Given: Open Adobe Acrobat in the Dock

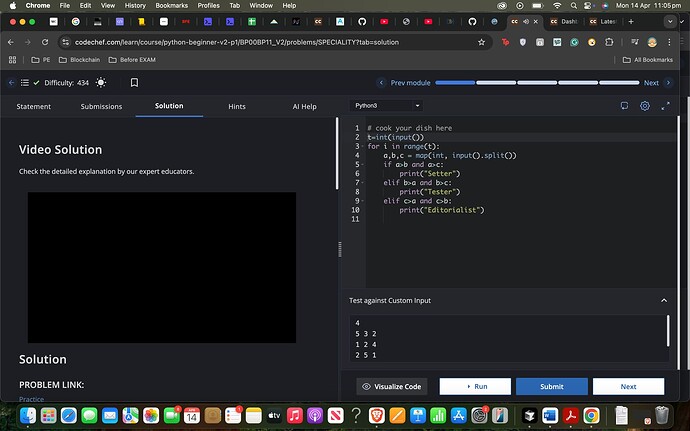Looking at the screenshot, I should pos(571,415).
